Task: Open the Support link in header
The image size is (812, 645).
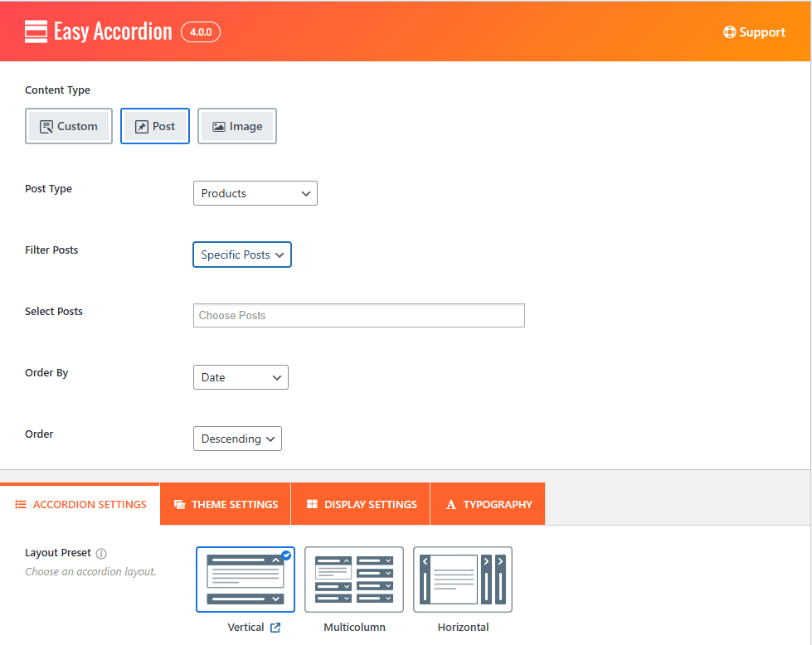Action: 754,32
